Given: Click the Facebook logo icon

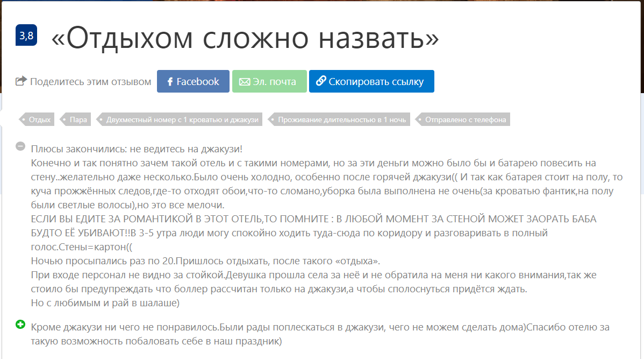Looking at the screenshot, I should point(169,81).
